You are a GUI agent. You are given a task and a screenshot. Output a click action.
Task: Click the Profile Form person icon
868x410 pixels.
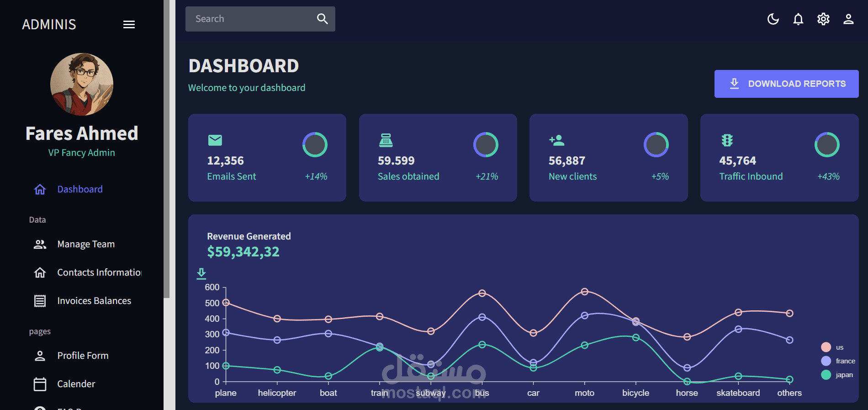pyautogui.click(x=40, y=356)
